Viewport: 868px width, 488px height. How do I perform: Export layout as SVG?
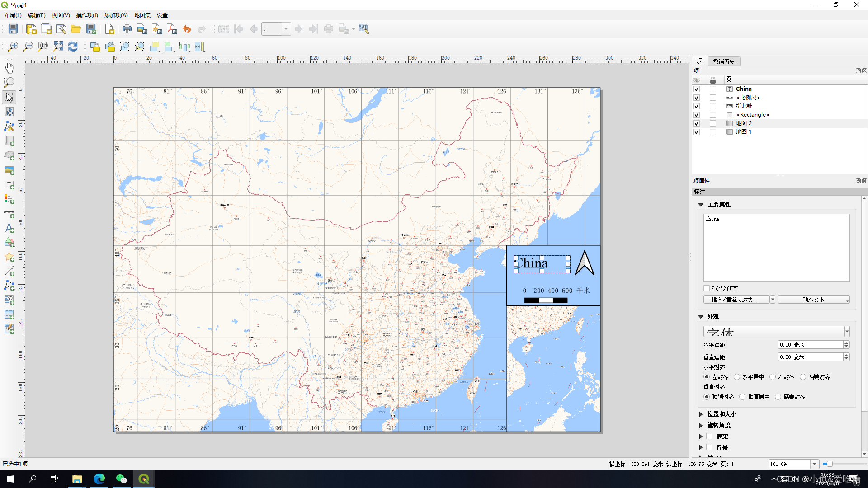tap(157, 29)
